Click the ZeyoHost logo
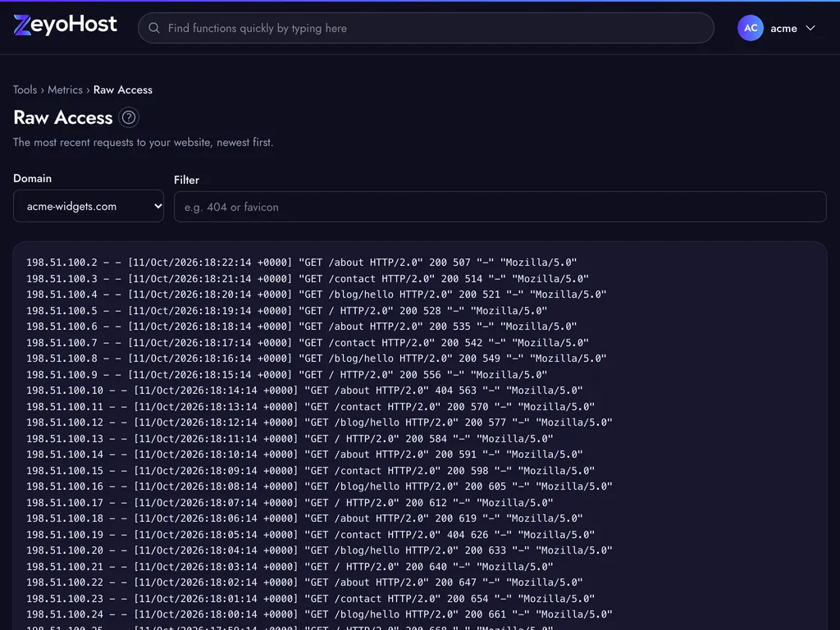The image size is (840, 630). click(65, 25)
